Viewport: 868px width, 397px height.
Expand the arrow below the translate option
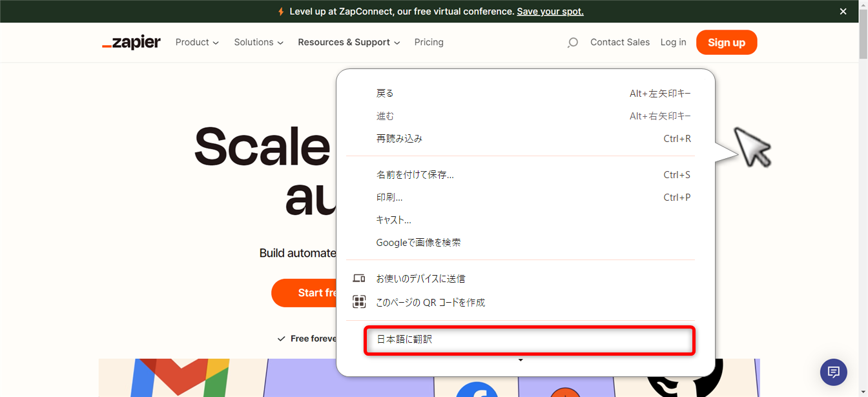(521, 360)
